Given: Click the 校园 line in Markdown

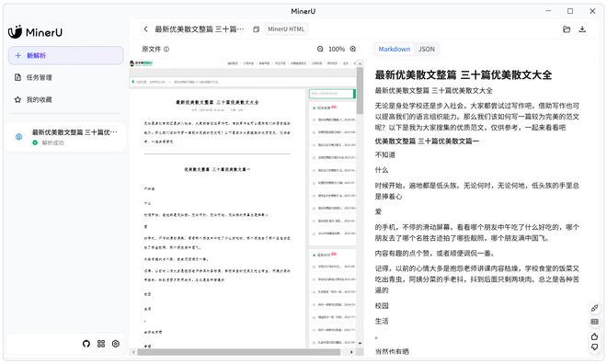Looking at the screenshot, I should [x=382, y=305].
